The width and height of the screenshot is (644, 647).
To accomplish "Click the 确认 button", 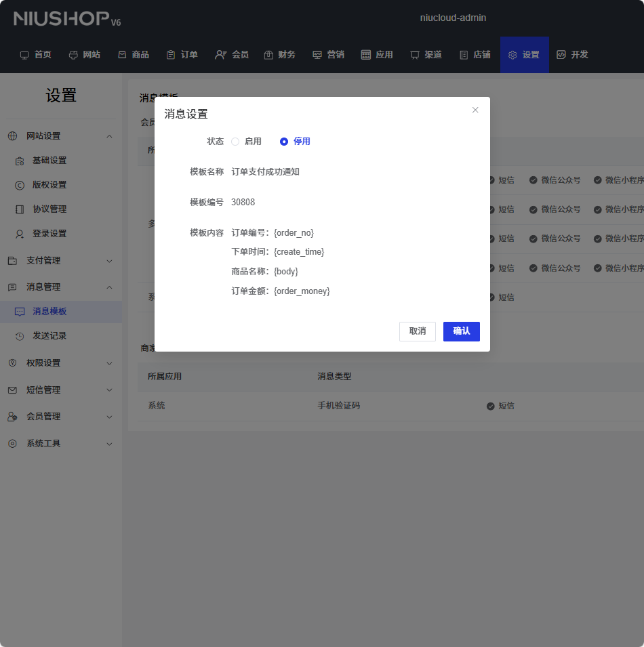I will tap(461, 331).
